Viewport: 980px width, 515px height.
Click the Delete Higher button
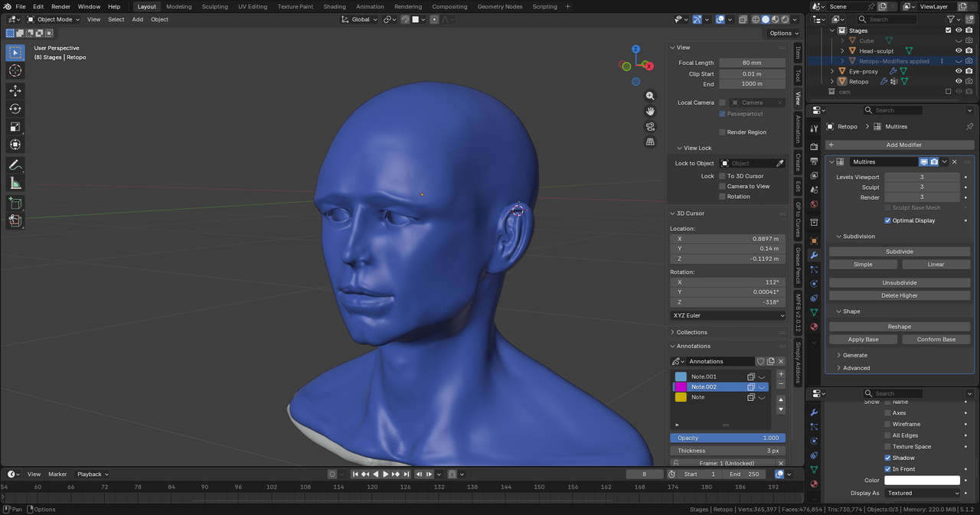point(900,295)
